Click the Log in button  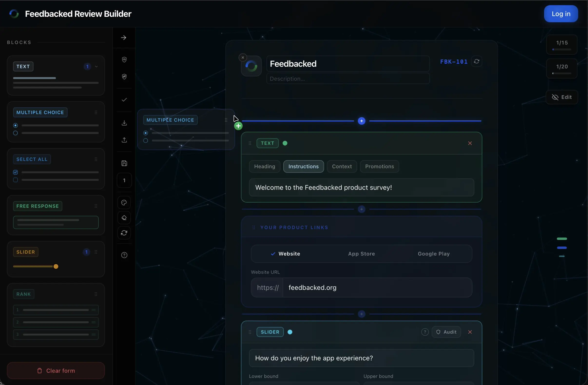561,14
